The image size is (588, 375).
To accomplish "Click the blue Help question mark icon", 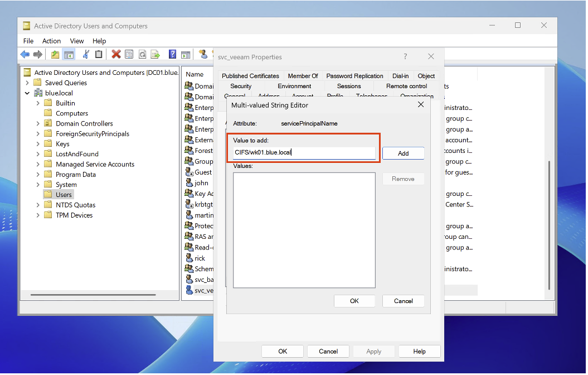I will point(173,54).
